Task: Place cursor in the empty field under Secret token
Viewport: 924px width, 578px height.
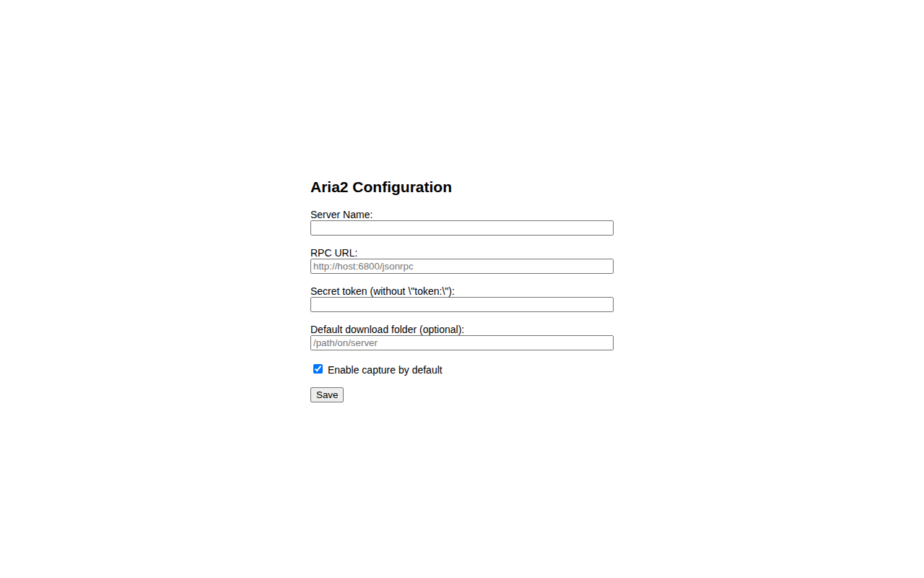Action: pyautogui.click(x=462, y=305)
